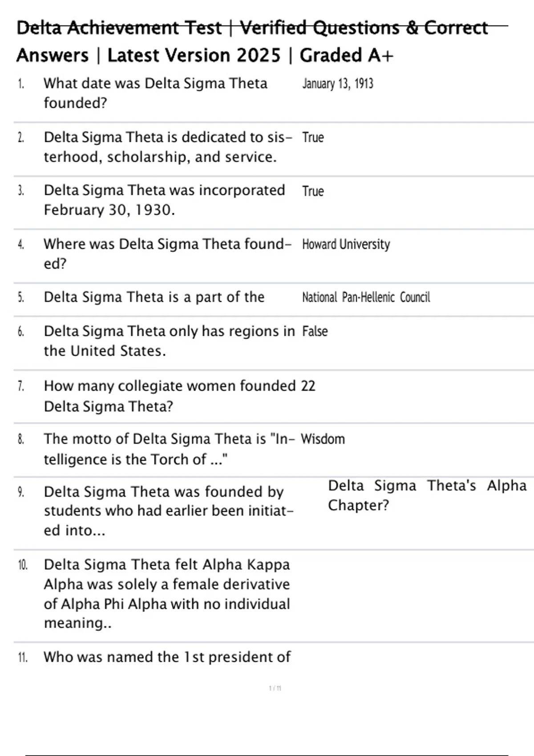Image resolution: width=534 pixels, height=756 pixels.
Task: Click the "True" answer for question 2
Action: coord(313,137)
